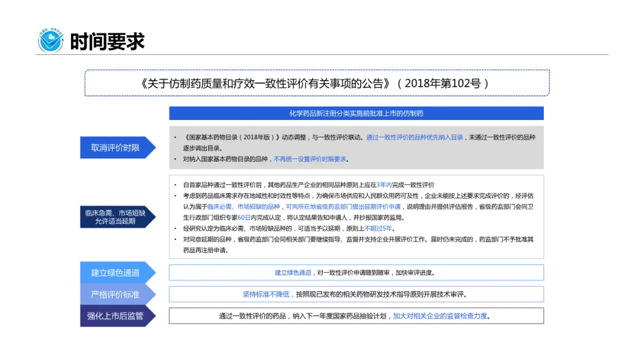
Task: Click blue text 3年内
Action: (x=384, y=185)
